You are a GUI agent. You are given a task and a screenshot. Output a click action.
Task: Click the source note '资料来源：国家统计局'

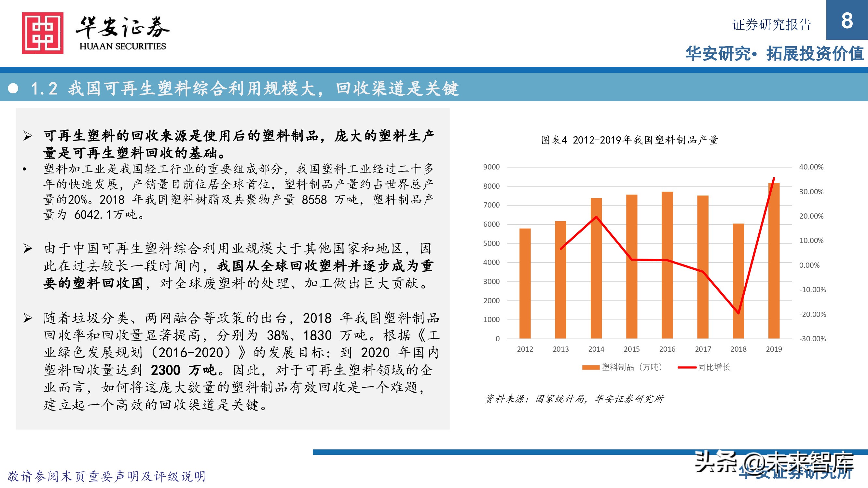point(535,399)
